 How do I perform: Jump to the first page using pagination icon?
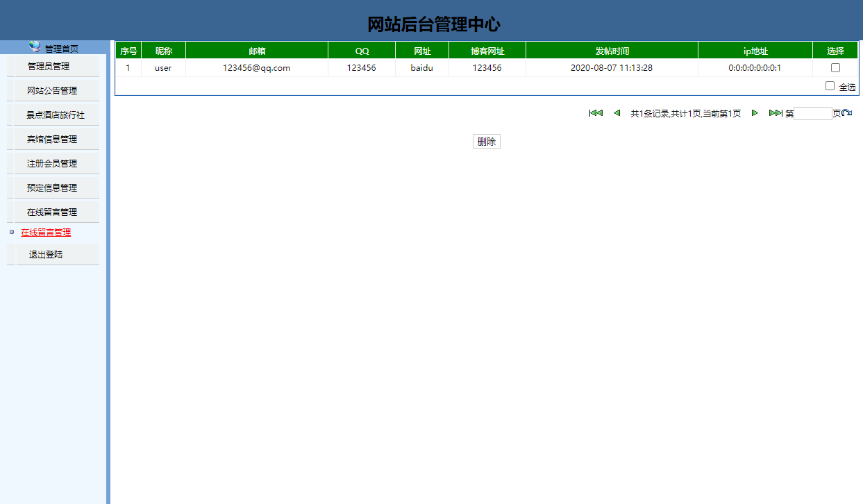(x=595, y=112)
